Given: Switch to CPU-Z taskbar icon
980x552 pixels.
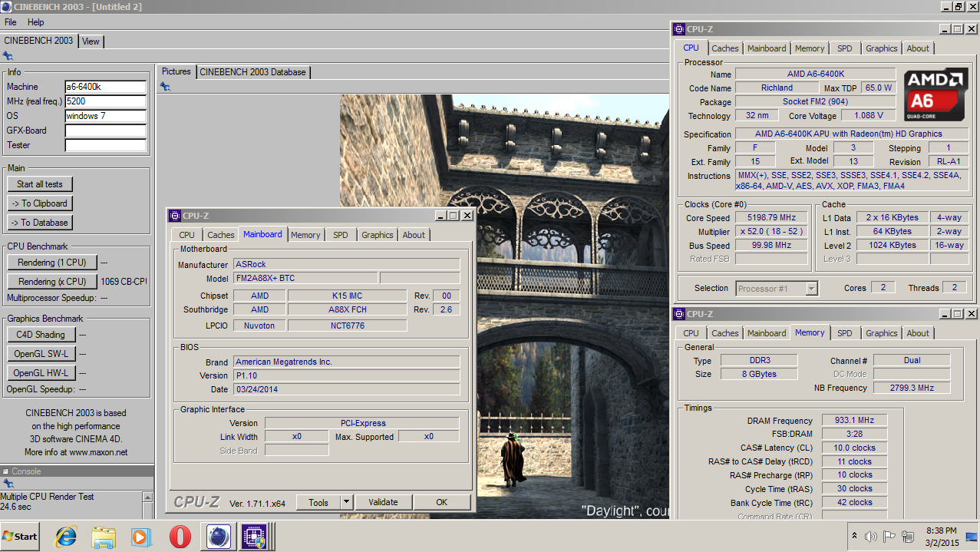Looking at the screenshot, I should click(254, 537).
